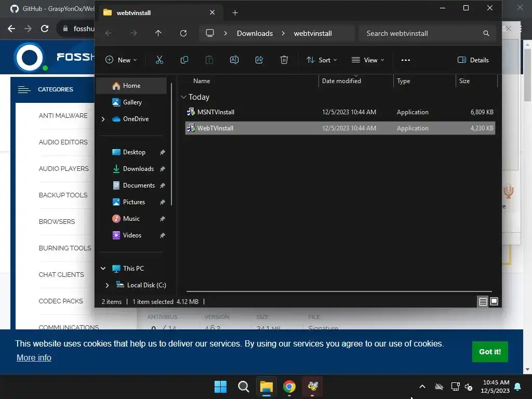Click File Explorer taskbar icon
532x399 pixels.
tap(267, 387)
